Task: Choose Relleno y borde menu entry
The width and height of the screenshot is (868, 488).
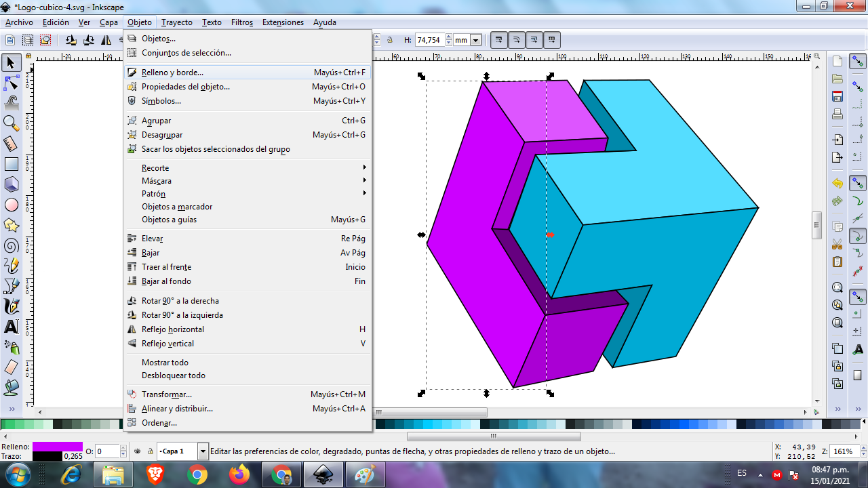Action: point(248,73)
